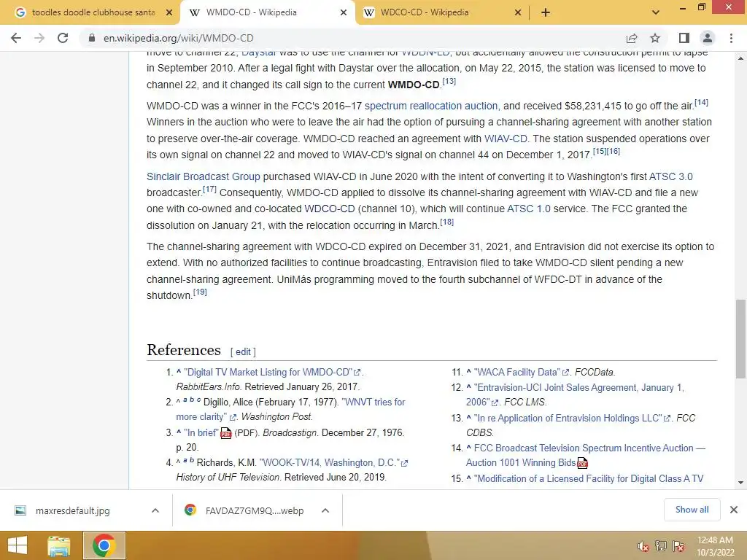747x560 pixels.
Task: Go back to the previous page
Action: 16,38
